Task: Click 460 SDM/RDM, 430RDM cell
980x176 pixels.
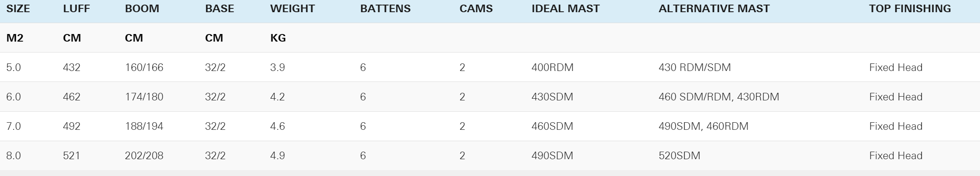Action: [719, 97]
